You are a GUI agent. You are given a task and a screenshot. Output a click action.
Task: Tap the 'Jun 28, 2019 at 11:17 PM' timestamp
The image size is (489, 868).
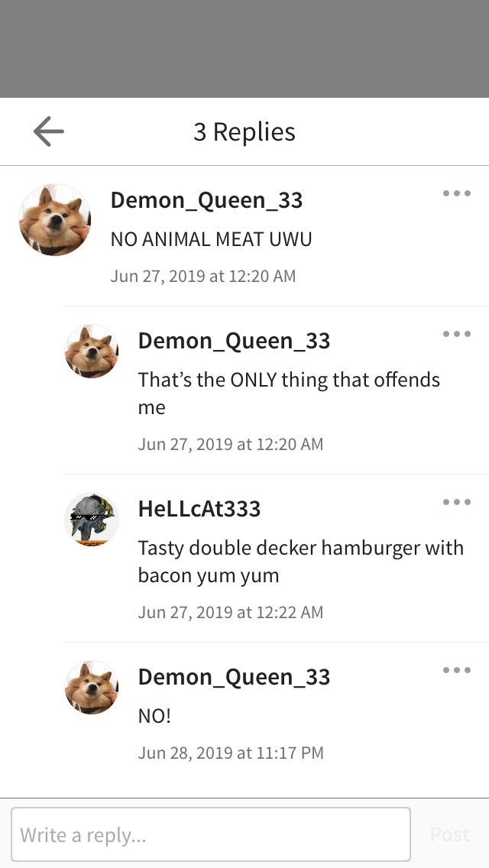(231, 753)
